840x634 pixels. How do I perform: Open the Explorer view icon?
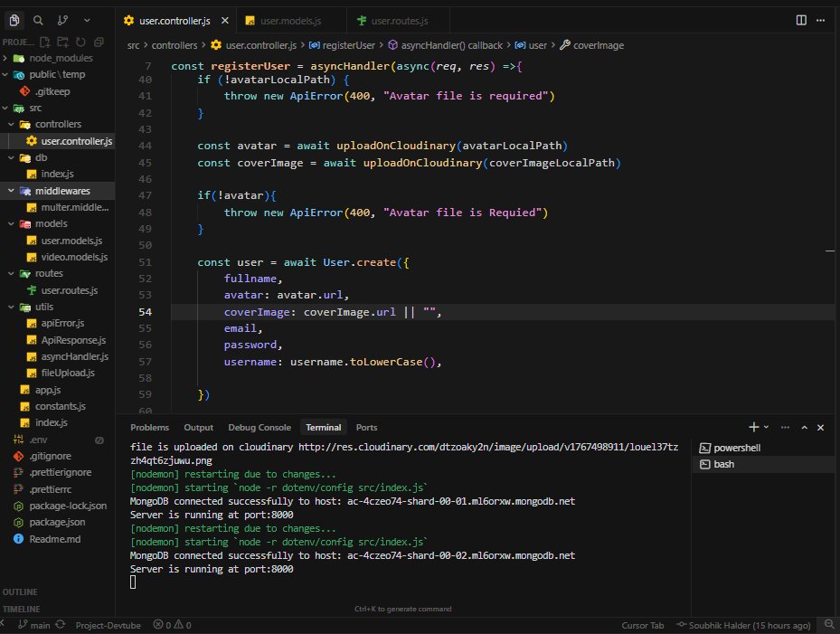(14, 21)
